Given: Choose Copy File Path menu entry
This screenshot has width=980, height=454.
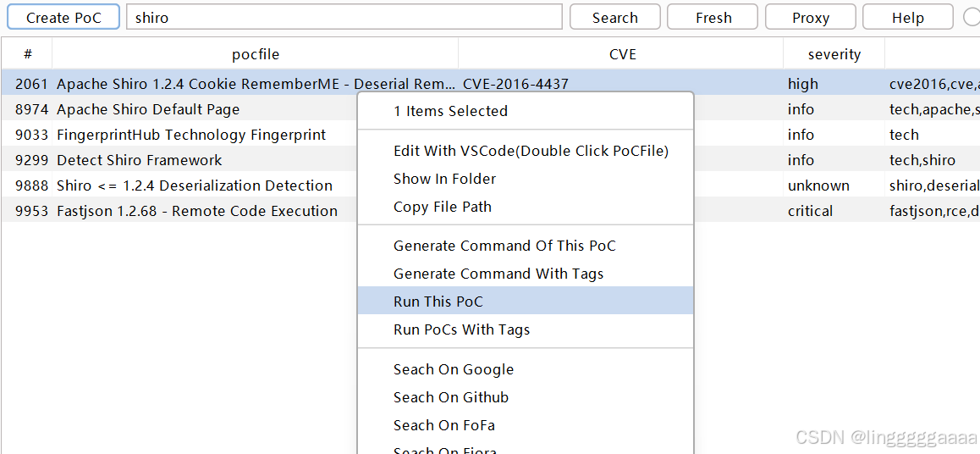Looking at the screenshot, I should pyautogui.click(x=526, y=207).
